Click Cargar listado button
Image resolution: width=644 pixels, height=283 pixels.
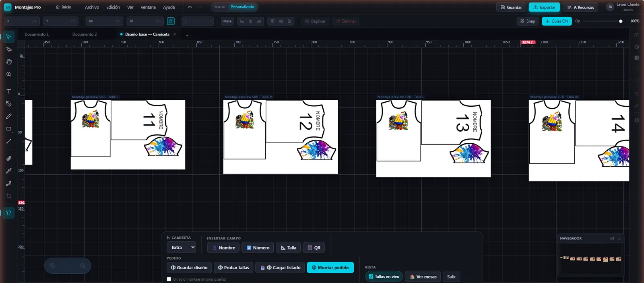(280, 268)
